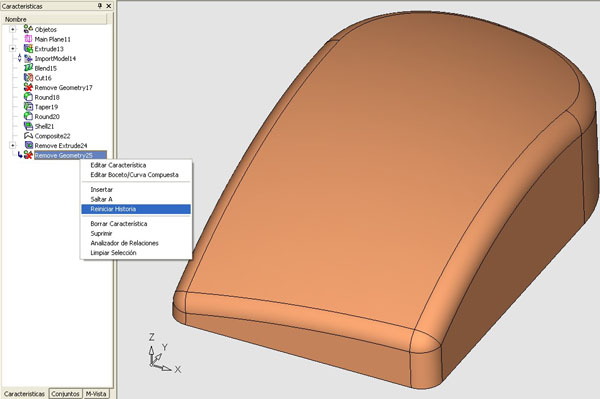Click the Round18 feature icon
Image resolution: width=600 pixels, height=399 pixels.
[28, 97]
